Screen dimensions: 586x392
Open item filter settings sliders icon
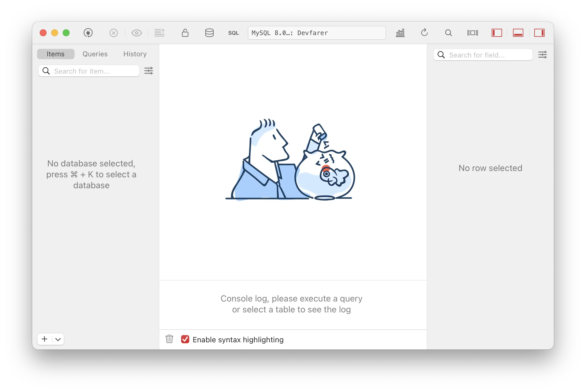(149, 71)
